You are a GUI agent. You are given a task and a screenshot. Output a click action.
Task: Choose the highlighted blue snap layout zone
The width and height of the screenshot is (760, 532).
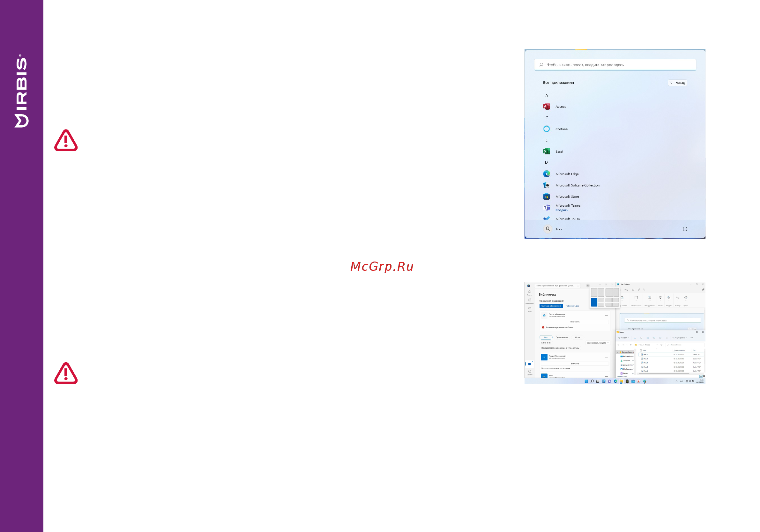[594, 302]
